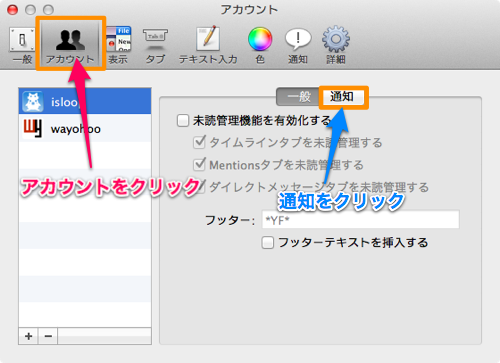Open the タブ tab preferences icon

pyautogui.click(x=155, y=46)
